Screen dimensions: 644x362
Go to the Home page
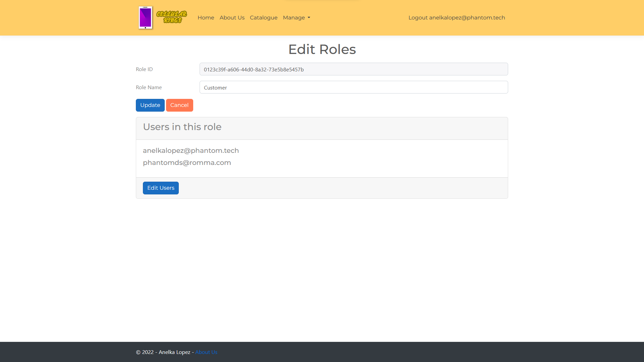coord(206,18)
